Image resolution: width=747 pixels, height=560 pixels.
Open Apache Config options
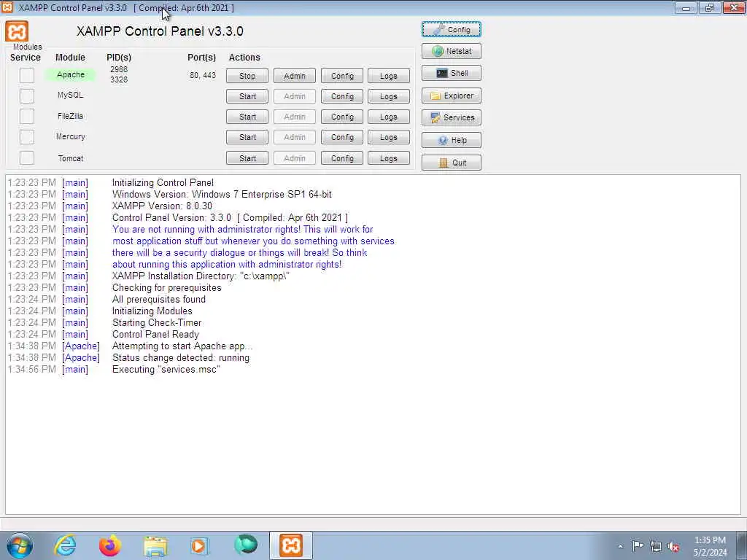pos(342,76)
